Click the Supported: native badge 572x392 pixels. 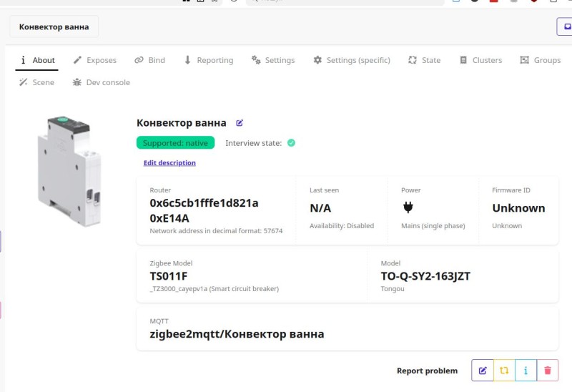point(175,143)
